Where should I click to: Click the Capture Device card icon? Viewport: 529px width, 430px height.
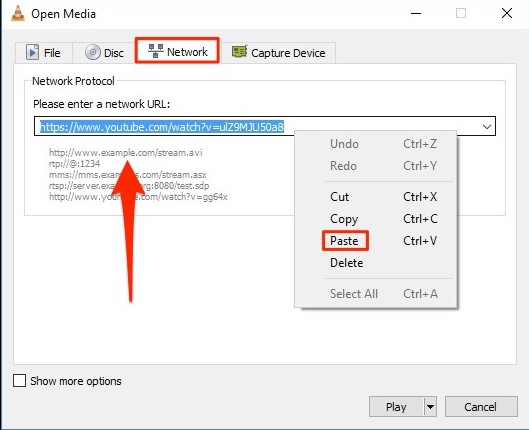[240, 52]
